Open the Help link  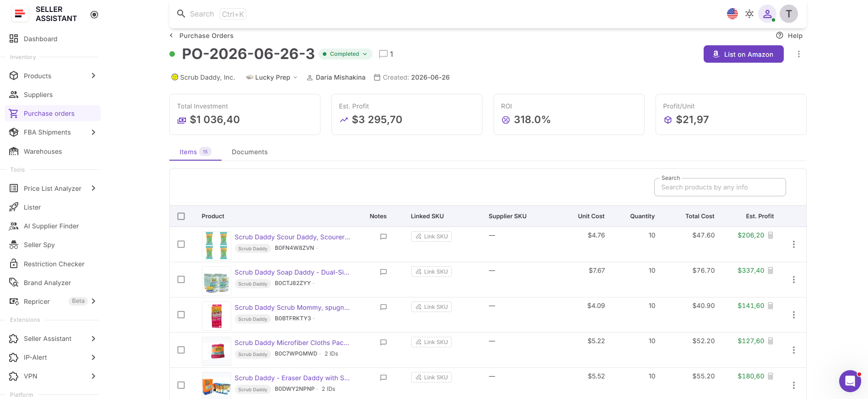coord(789,36)
